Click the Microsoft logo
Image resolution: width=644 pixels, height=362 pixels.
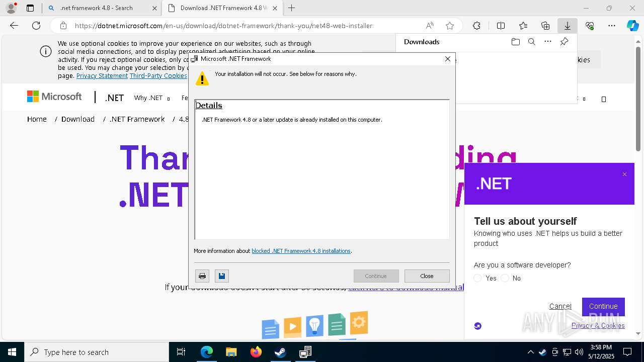point(54,97)
